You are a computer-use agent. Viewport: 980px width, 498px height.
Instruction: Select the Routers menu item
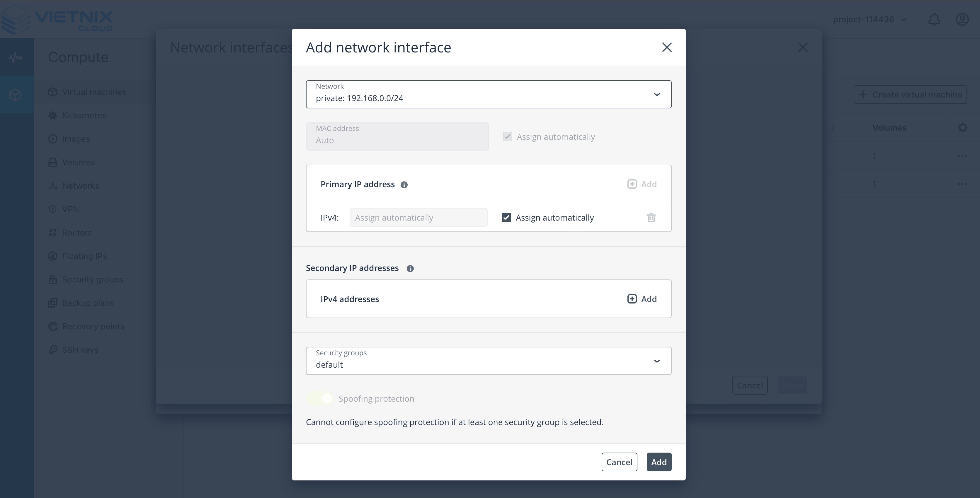(x=77, y=232)
